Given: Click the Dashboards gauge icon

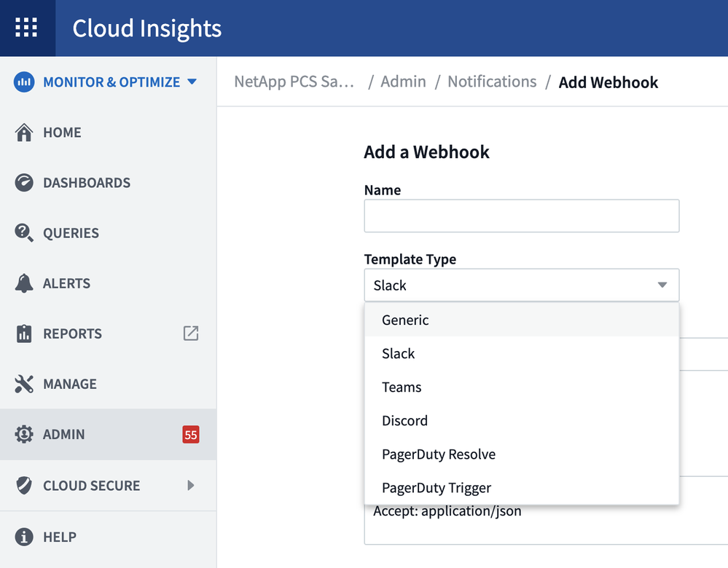Looking at the screenshot, I should pos(24,183).
